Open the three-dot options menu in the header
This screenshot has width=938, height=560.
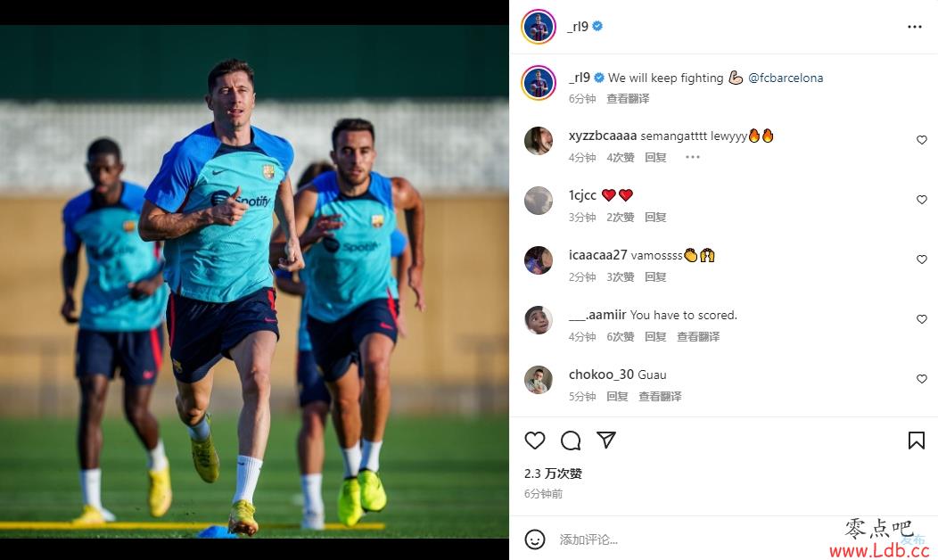[x=914, y=27]
